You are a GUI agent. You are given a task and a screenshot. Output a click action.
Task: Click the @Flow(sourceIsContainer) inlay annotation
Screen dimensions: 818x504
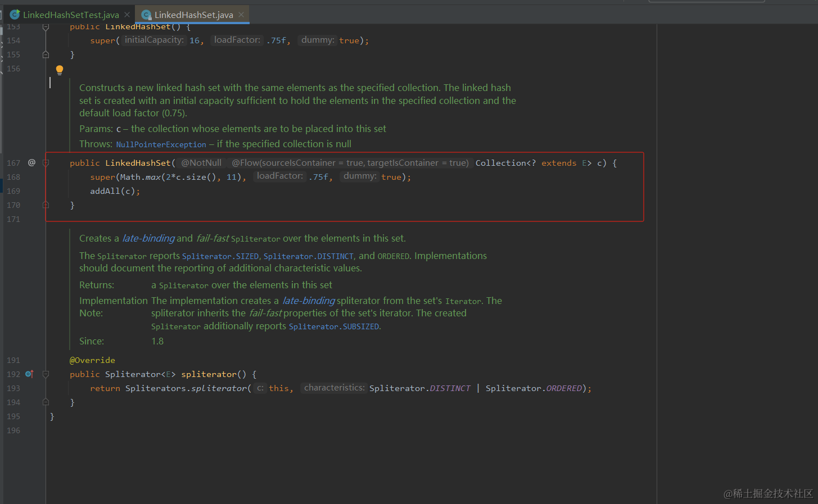click(350, 162)
